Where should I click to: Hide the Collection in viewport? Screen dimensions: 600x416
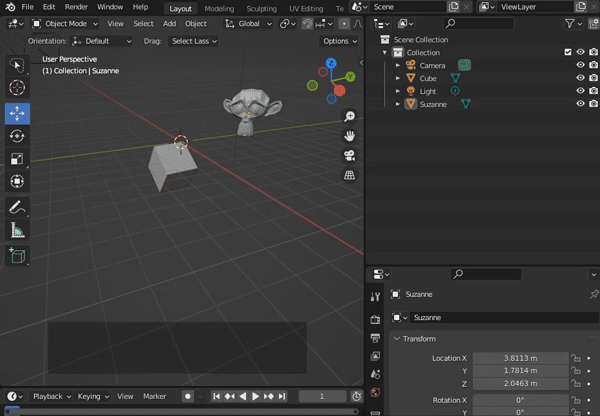point(580,52)
